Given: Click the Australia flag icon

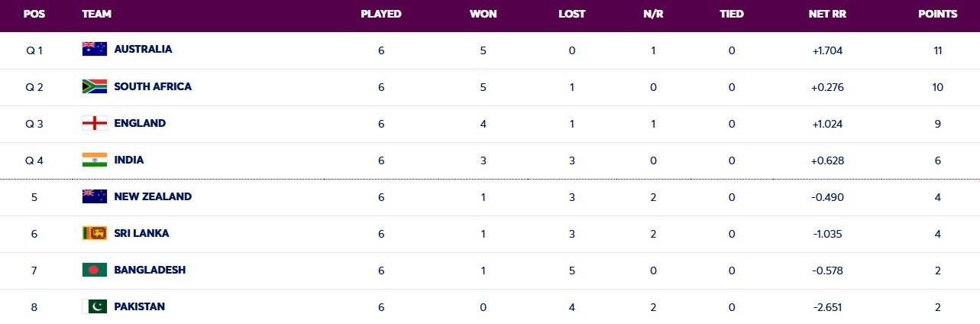Looking at the screenshot, I should tap(94, 49).
